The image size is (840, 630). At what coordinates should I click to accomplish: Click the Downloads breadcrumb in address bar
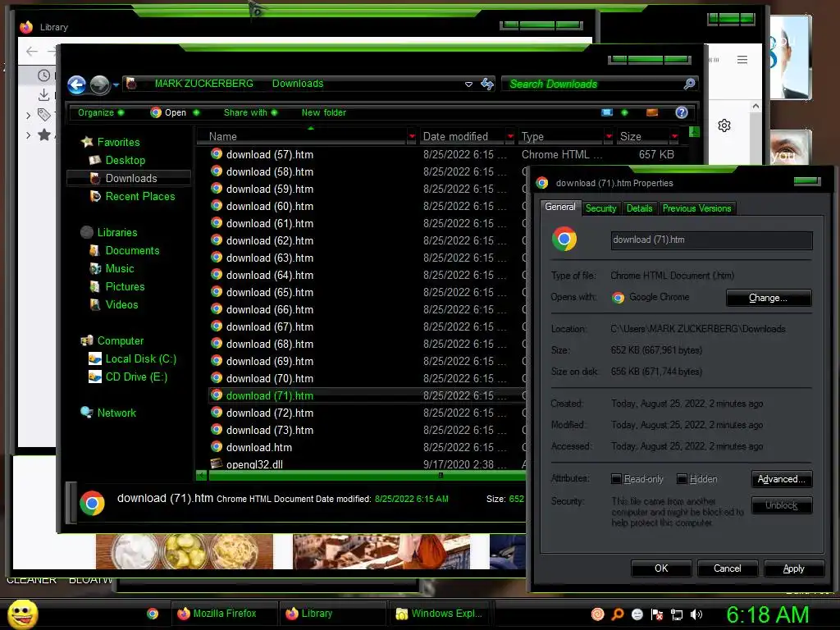point(297,84)
